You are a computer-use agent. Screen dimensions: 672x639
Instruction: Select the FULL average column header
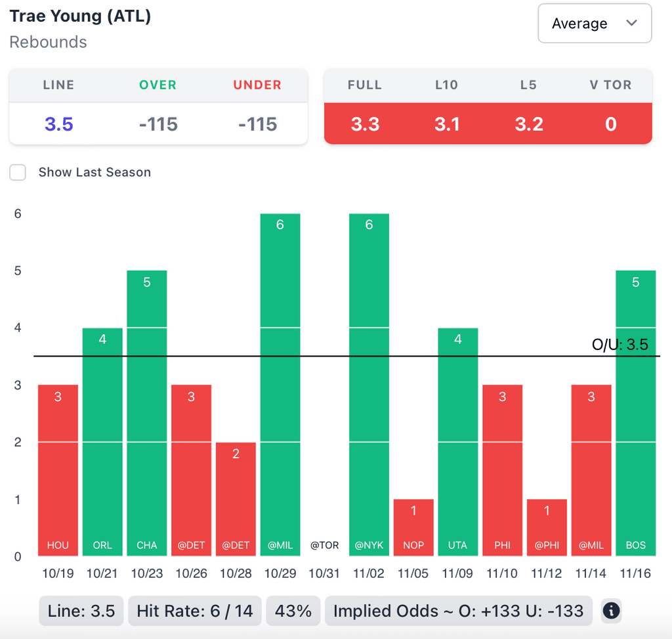365,85
